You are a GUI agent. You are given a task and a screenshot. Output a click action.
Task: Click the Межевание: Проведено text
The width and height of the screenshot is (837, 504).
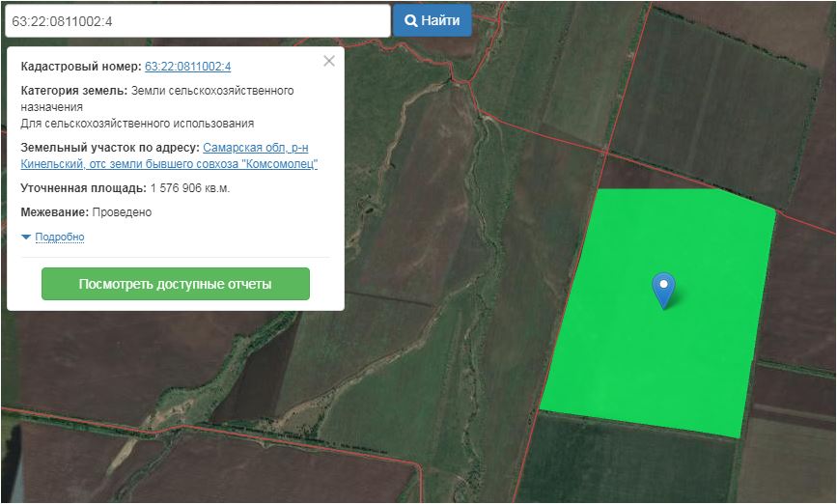click(x=86, y=212)
